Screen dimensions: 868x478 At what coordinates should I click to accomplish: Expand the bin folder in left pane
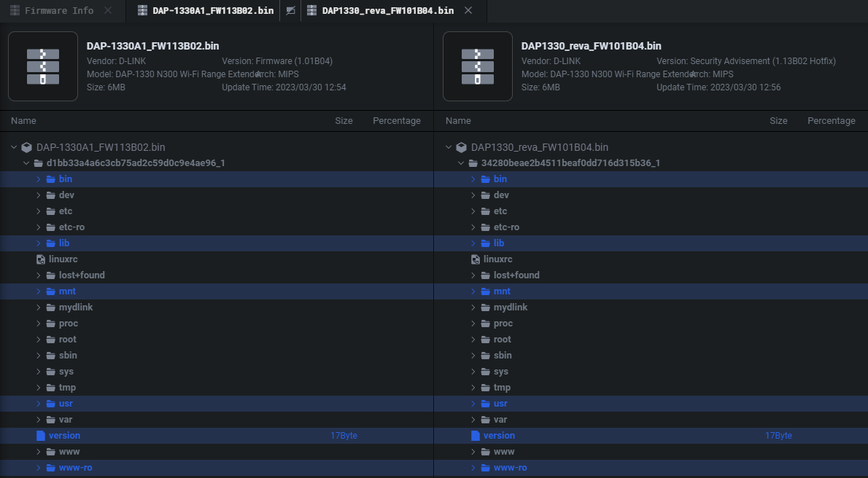[38, 179]
